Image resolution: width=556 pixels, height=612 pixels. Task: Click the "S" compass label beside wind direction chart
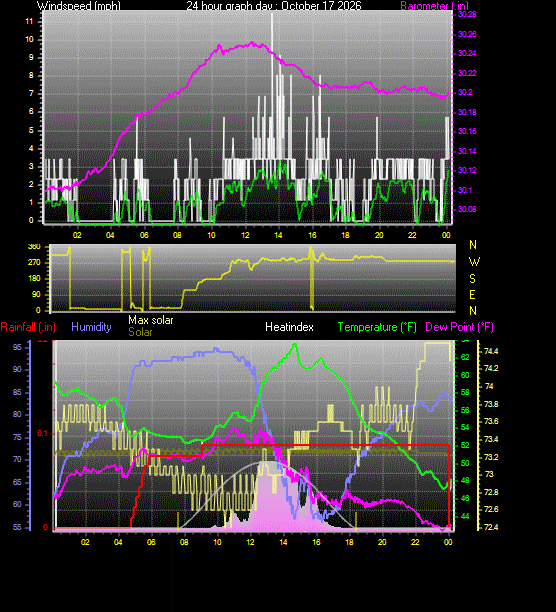point(473,279)
